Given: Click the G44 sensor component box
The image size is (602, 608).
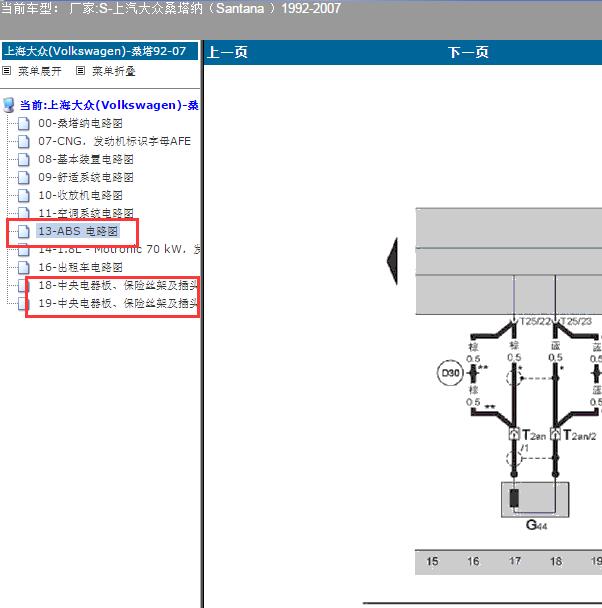Looking at the screenshot, I should 535,499.
